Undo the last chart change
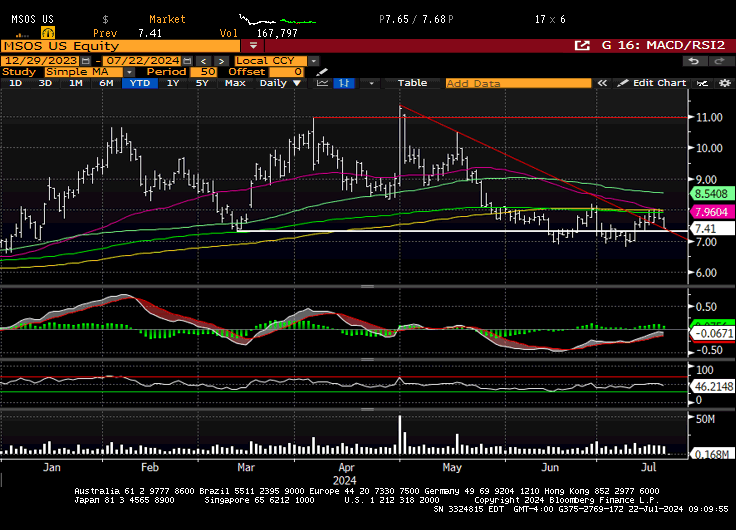The image size is (736, 530). (694, 61)
